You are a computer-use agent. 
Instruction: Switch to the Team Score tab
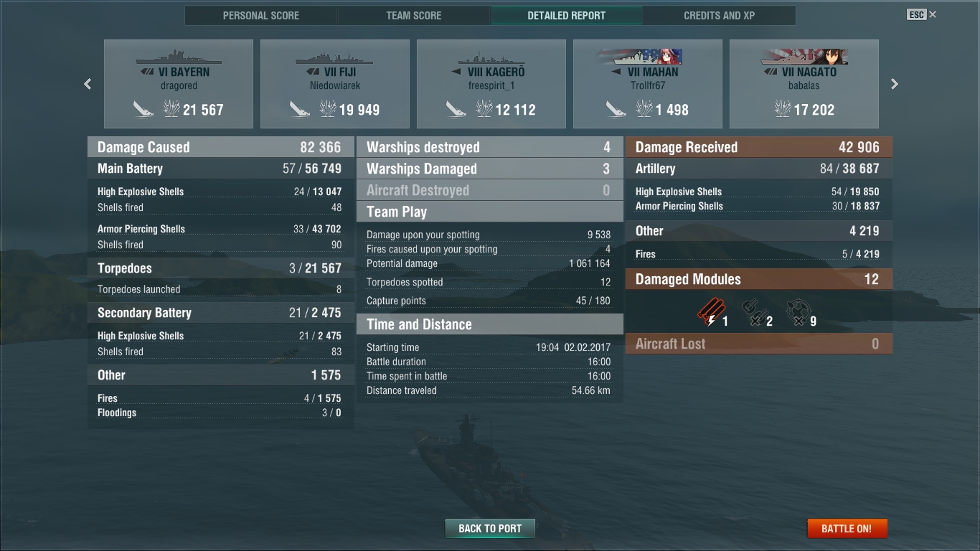tap(414, 15)
